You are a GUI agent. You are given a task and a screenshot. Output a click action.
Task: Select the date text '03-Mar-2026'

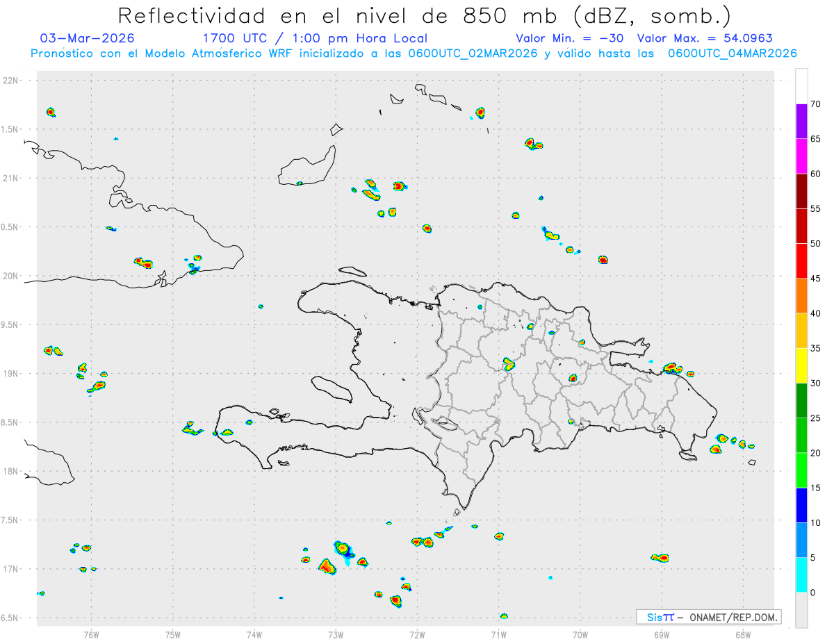(88, 38)
